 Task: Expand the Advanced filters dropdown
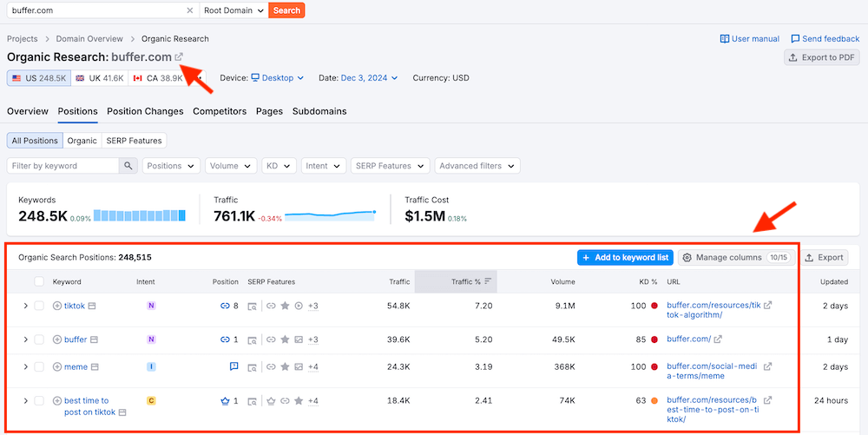point(477,166)
